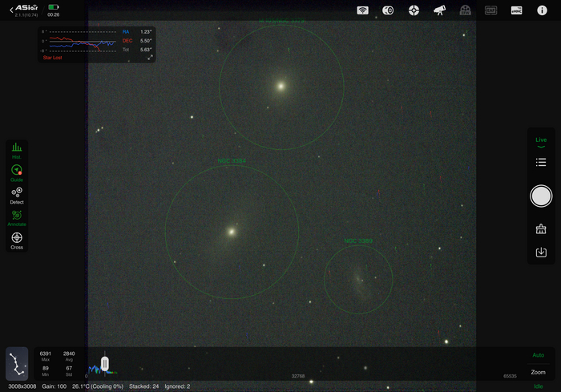The image size is (561, 392).
Task: Open the info icon in top bar
Action: pyautogui.click(x=541, y=10)
